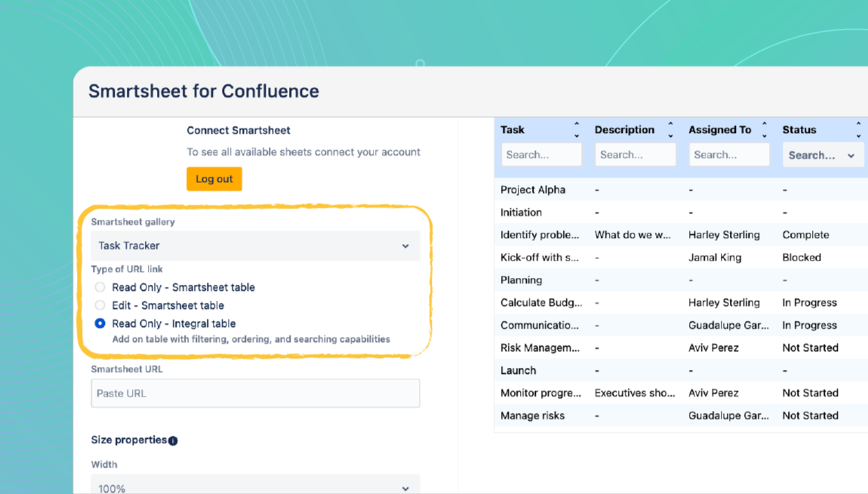Image resolution: width=868 pixels, height=494 pixels.
Task: Click the Kick-off task row cell
Action: tap(540, 258)
